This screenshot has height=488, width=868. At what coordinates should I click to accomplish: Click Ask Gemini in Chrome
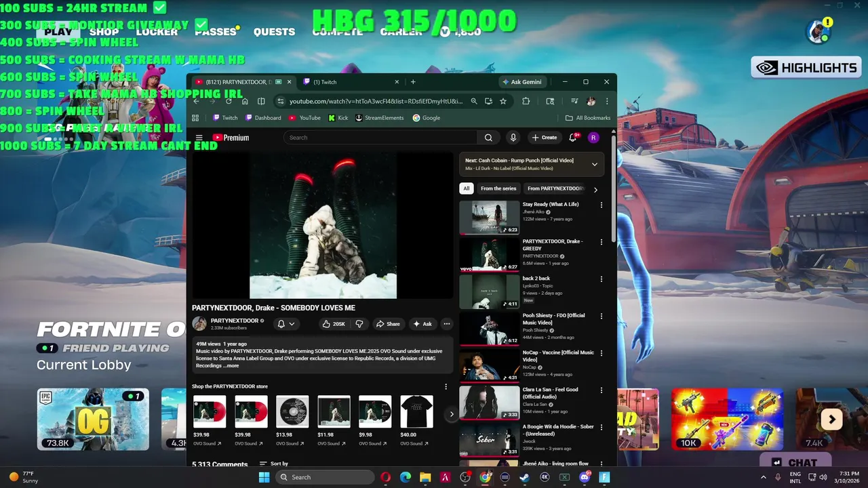coord(522,82)
